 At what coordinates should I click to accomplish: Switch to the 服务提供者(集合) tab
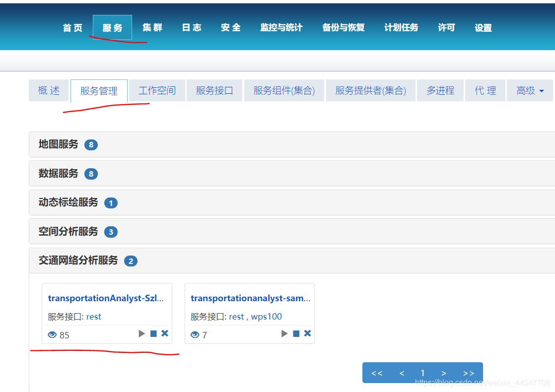pyautogui.click(x=371, y=91)
